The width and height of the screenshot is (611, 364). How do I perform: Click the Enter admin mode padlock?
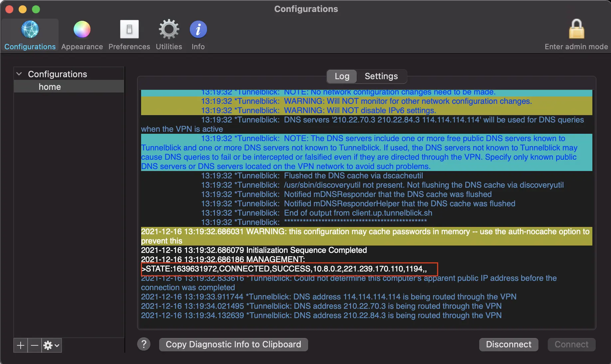[x=576, y=35]
